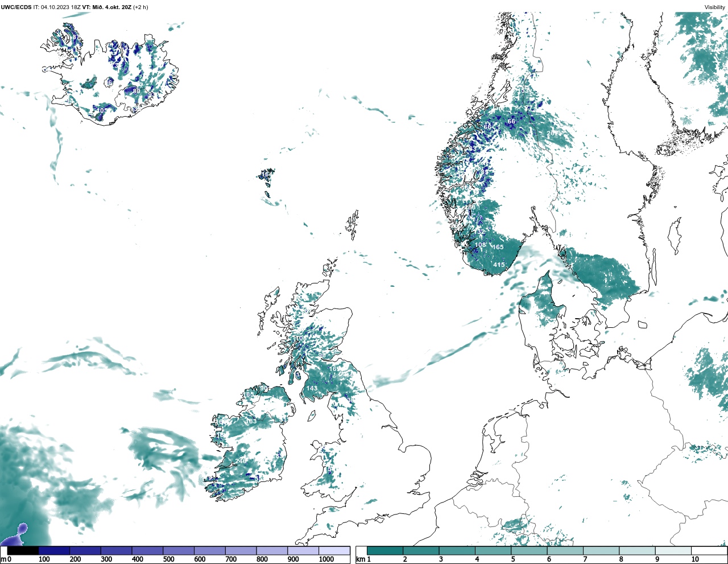Click the white swatch beyond 10 km

(709, 551)
